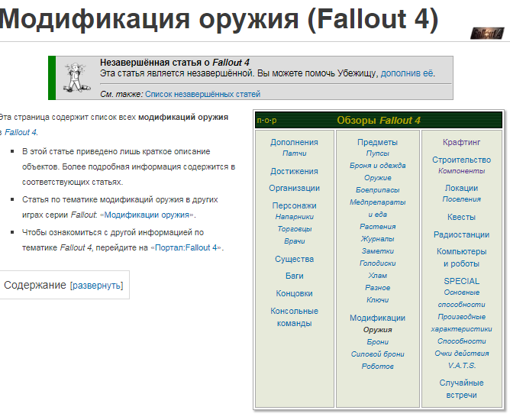This screenshot has width=510, height=420.
Task: Open the Строительство link
Action: (461, 160)
